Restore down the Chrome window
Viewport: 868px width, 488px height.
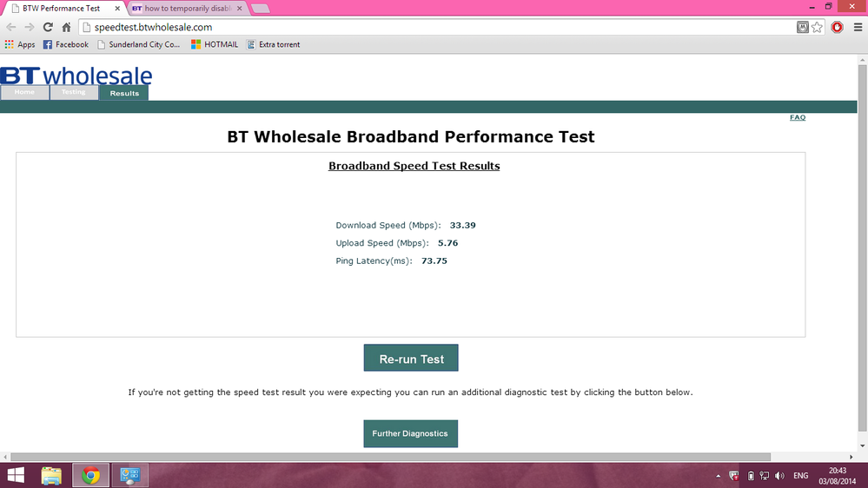[x=829, y=7]
